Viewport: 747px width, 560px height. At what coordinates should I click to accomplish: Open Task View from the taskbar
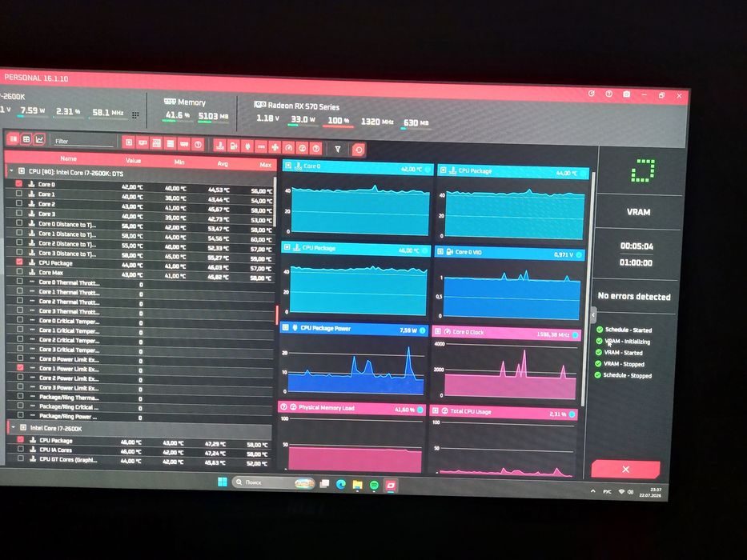point(324,484)
